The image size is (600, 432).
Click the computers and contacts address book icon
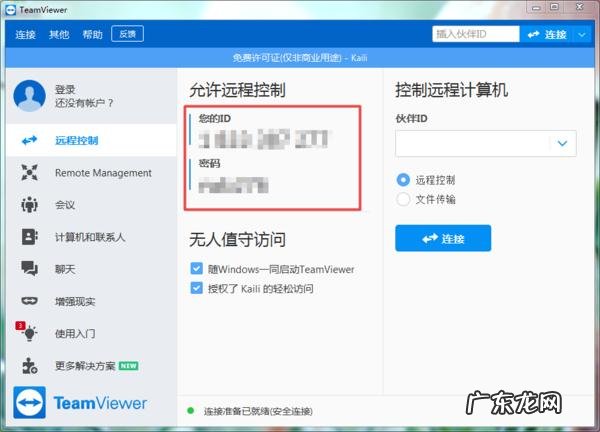29,237
